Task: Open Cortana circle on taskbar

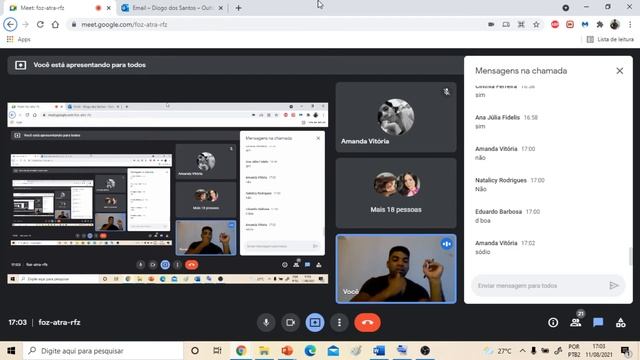Action: [195, 351]
